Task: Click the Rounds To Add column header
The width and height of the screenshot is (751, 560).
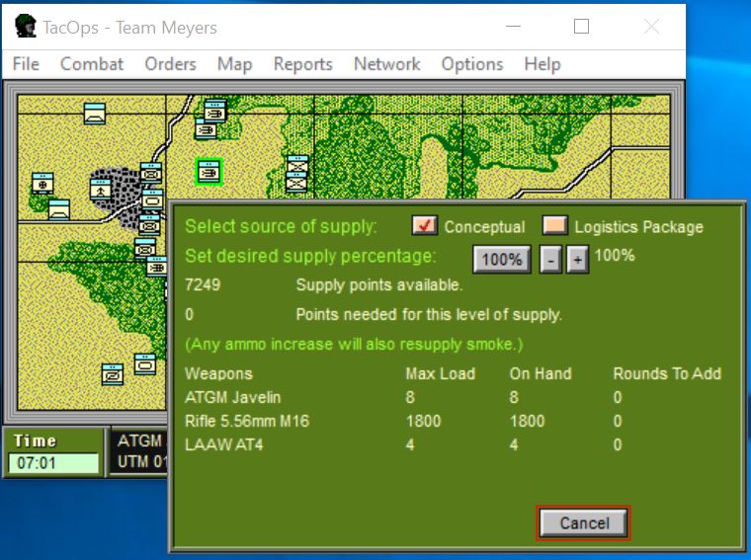Action: pos(667,373)
